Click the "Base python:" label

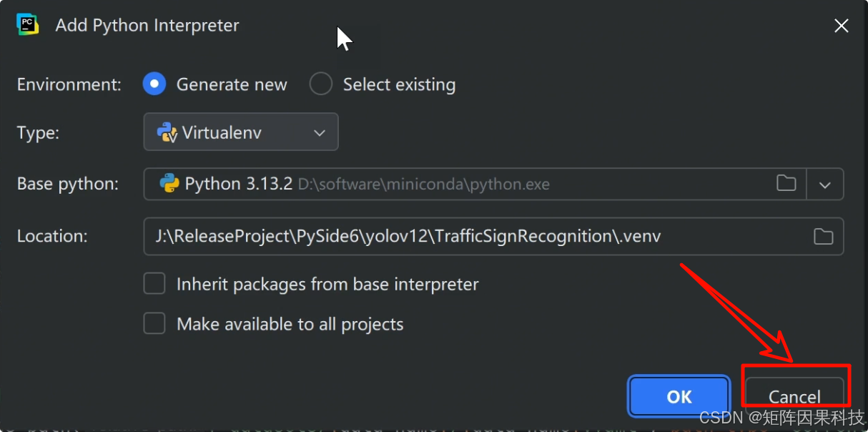pyautogui.click(x=68, y=184)
